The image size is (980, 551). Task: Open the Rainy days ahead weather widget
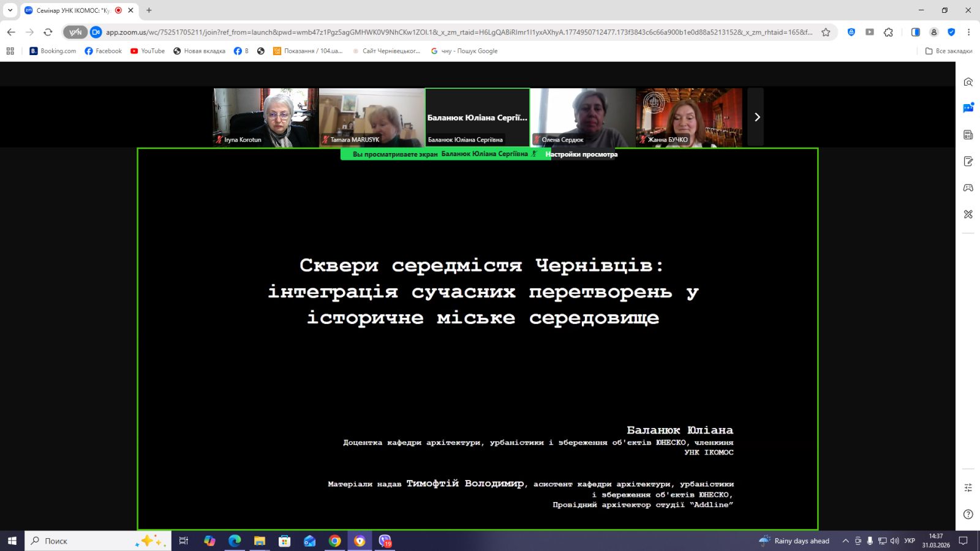[794, 541]
